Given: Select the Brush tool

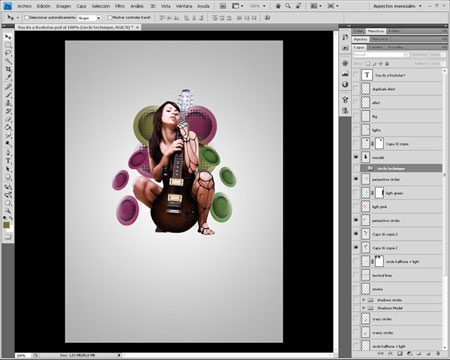Looking at the screenshot, I should 8,95.
